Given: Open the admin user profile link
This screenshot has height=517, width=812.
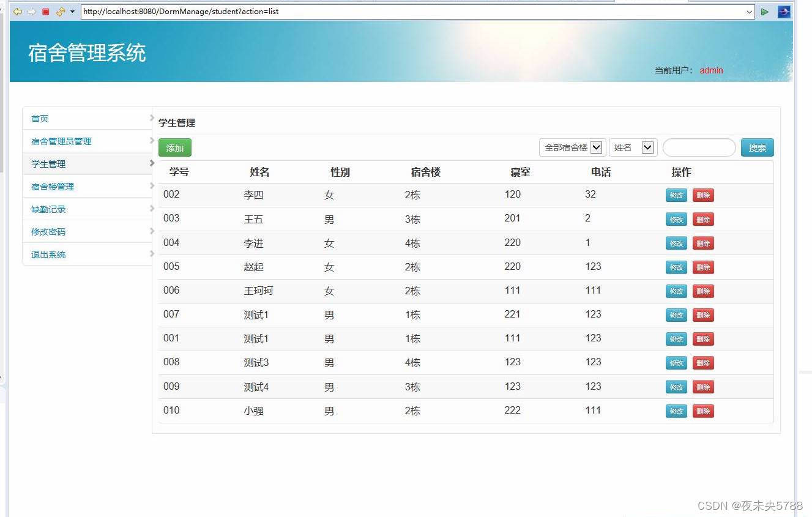Looking at the screenshot, I should (x=710, y=70).
